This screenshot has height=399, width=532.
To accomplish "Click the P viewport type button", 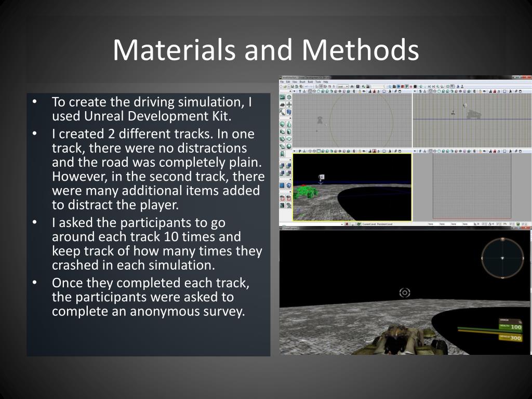I will [300, 151].
